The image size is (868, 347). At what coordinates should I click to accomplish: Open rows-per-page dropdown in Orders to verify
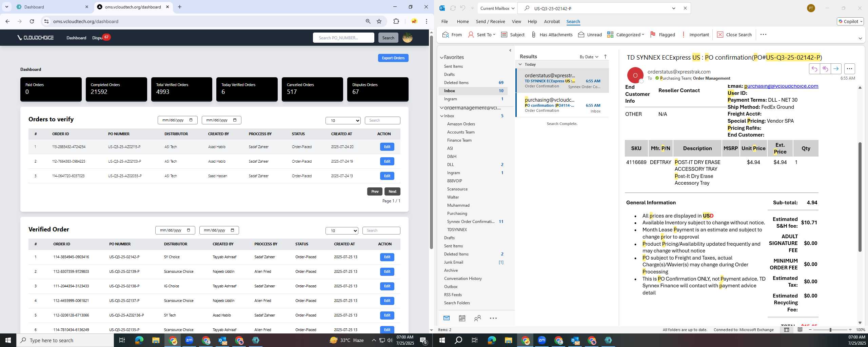coord(343,121)
